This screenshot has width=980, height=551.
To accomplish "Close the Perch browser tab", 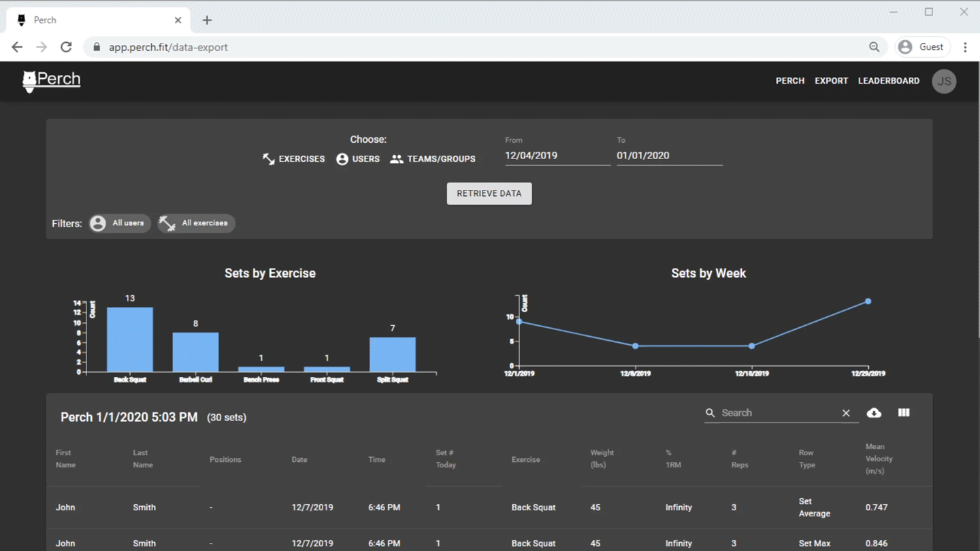I will [x=178, y=20].
